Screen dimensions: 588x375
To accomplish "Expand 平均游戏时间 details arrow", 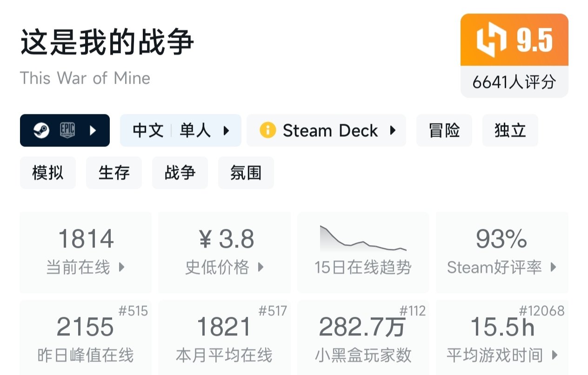I will 554,355.
